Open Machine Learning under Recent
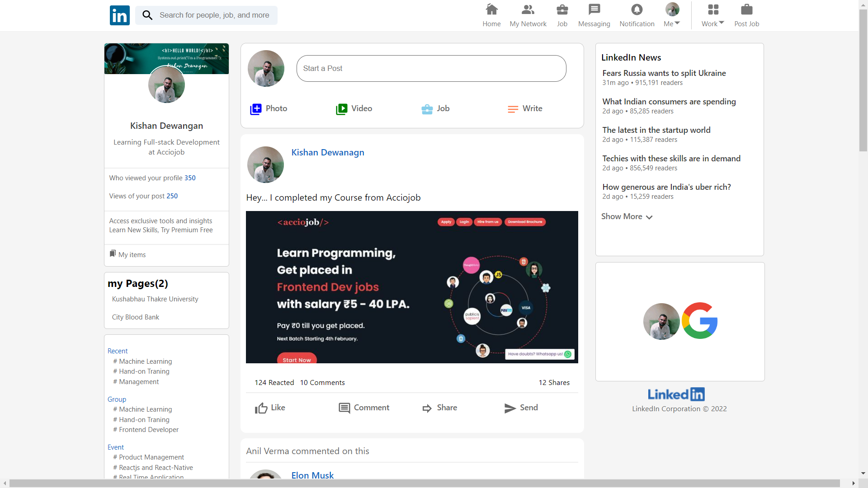The width and height of the screenshot is (868, 488). click(x=142, y=361)
